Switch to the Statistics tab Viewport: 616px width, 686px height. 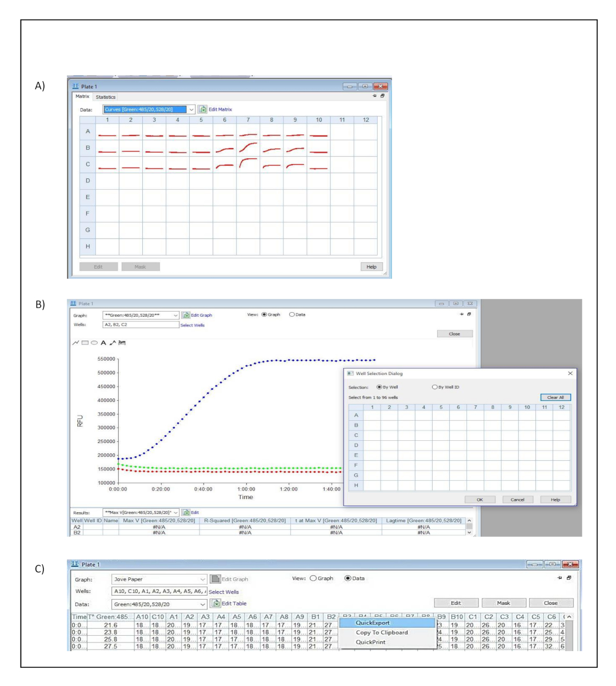[x=105, y=97]
